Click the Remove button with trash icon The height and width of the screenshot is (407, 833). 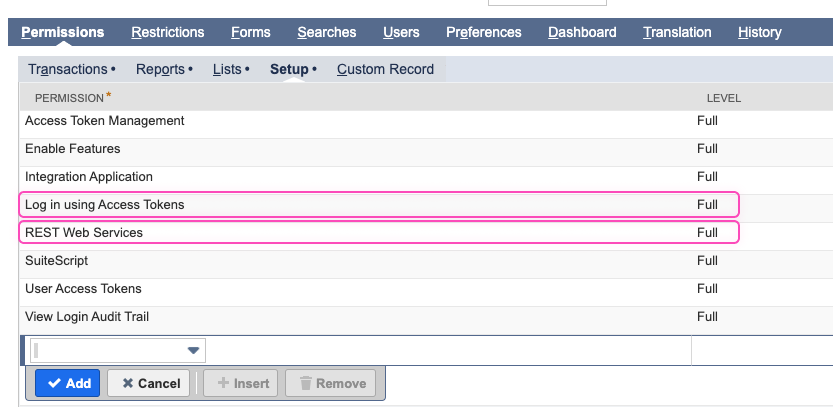tap(330, 383)
